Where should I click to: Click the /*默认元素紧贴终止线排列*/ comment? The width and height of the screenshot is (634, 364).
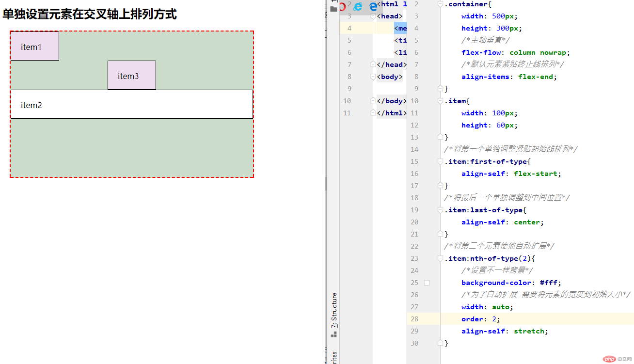(x=513, y=64)
